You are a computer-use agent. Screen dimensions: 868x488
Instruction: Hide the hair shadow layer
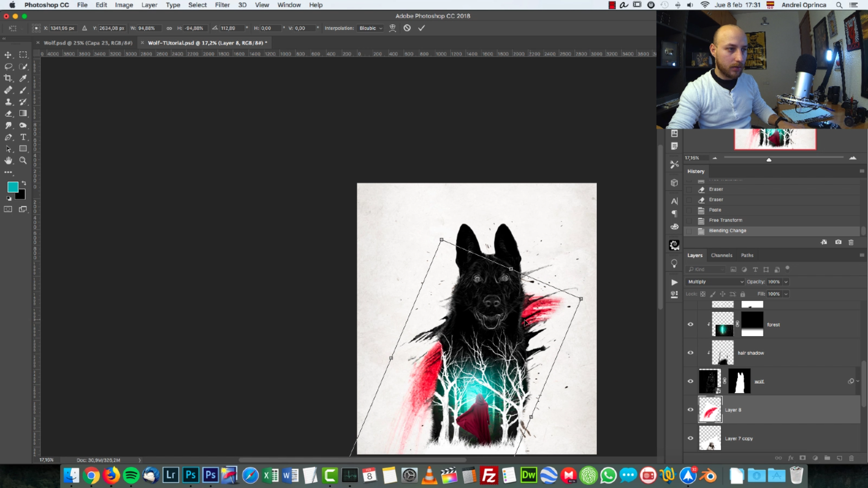tap(690, 353)
